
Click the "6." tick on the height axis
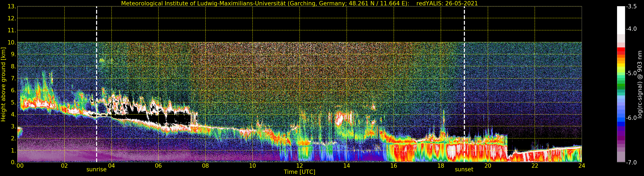(x=13, y=90)
